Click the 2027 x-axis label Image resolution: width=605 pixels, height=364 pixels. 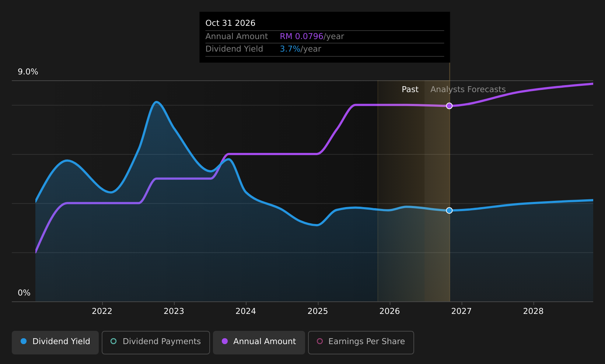click(461, 311)
